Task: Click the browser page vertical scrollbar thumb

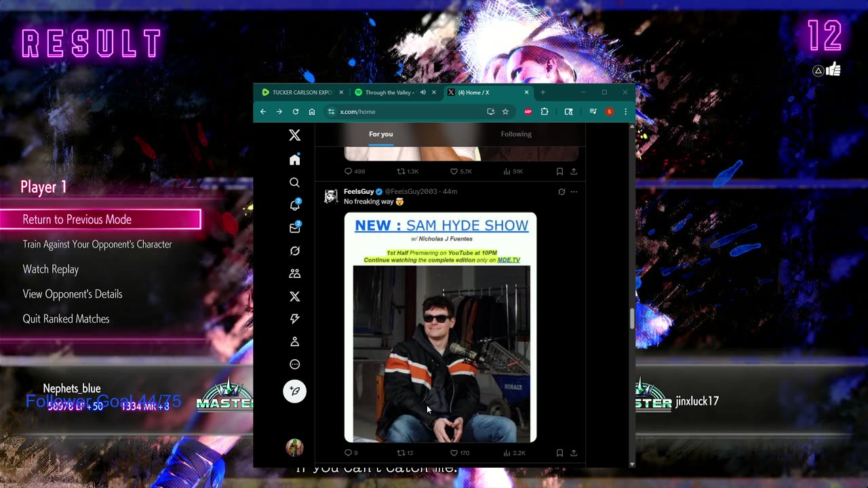Action: [632, 319]
